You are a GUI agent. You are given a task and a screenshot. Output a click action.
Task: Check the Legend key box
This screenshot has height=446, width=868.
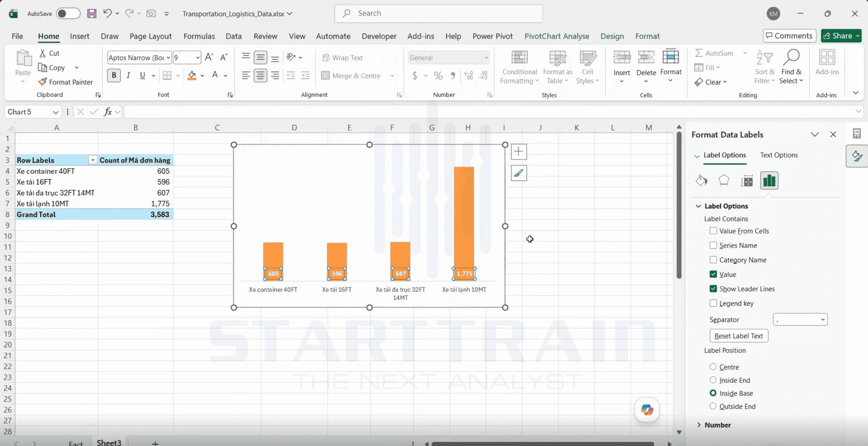coord(713,303)
